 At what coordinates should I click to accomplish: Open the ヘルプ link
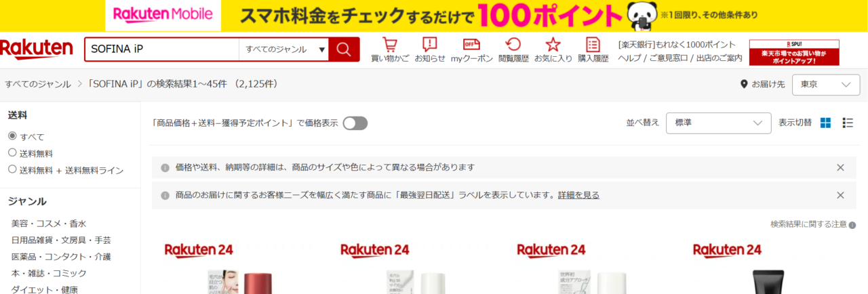pos(630,58)
